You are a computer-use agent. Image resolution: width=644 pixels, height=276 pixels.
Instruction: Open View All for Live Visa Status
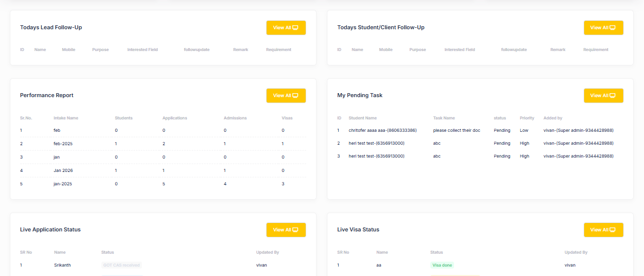(603, 230)
